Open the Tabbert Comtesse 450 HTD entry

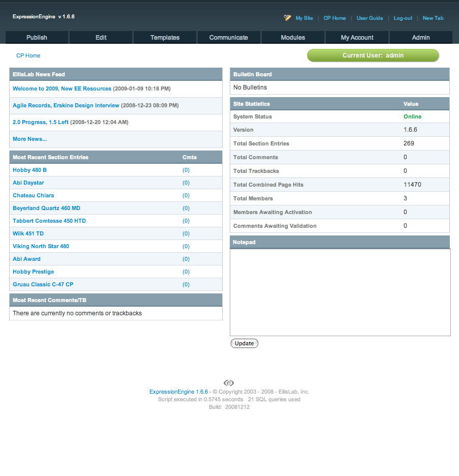pos(49,221)
